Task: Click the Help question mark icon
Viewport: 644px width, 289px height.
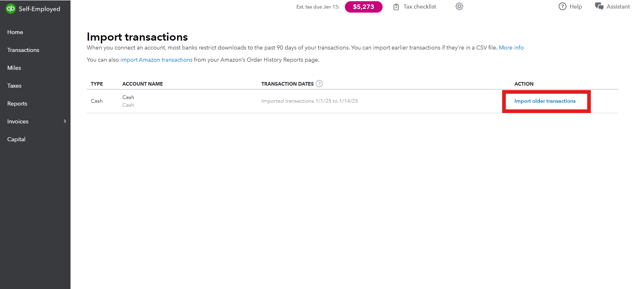Action: [x=562, y=6]
